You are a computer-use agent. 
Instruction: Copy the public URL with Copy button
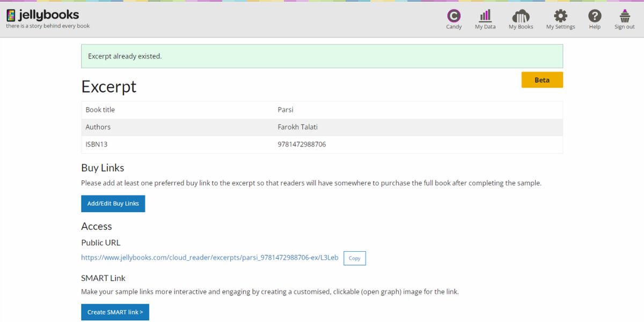point(354,258)
